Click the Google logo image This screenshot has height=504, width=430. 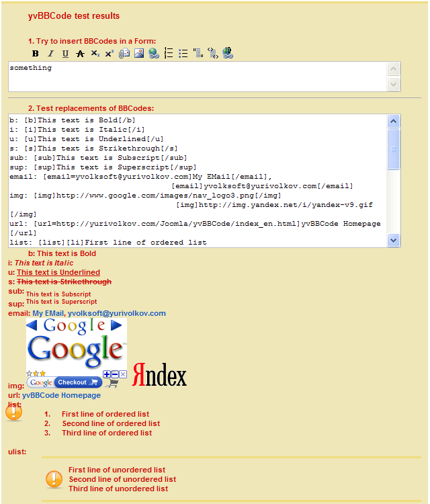[x=77, y=351]
